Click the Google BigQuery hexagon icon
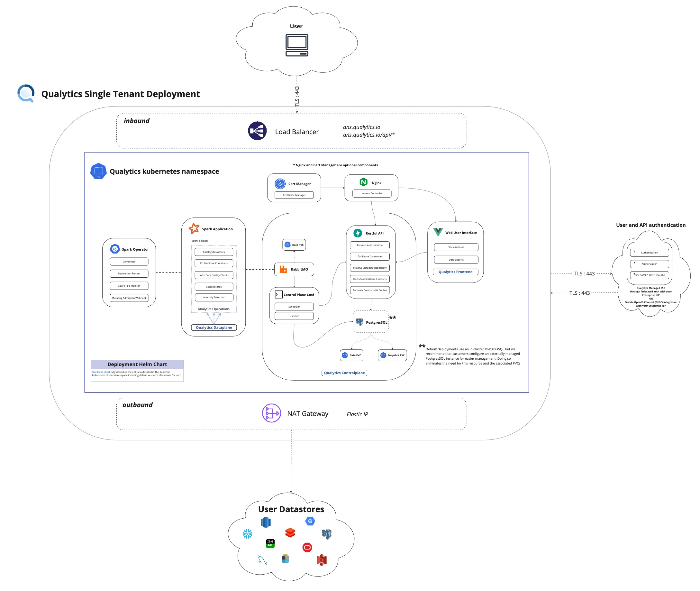Image resolution: width=700 pixels, height=591 pixels. tap(310, 521)
